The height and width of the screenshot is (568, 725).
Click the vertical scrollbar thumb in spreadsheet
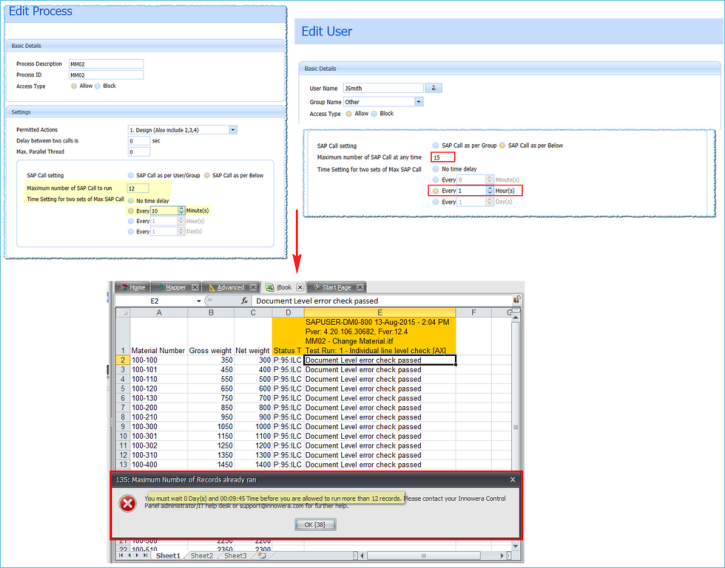[x=516, y=427]
